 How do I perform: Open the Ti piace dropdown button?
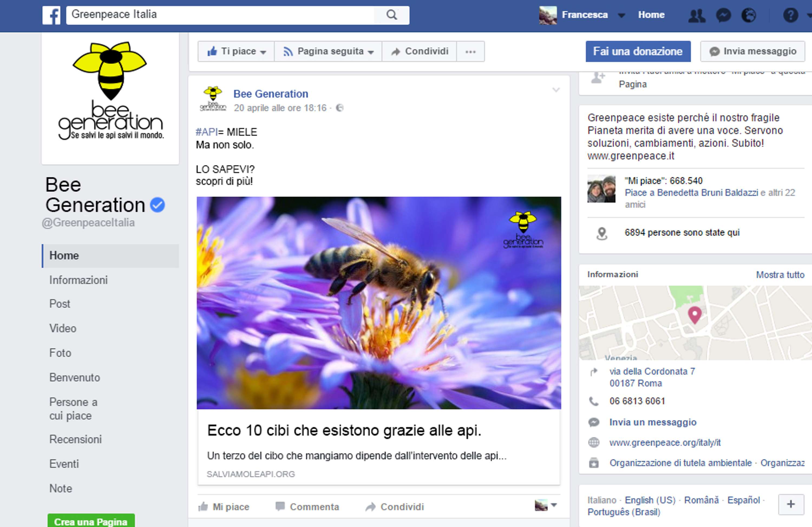(x=236, y=51)
